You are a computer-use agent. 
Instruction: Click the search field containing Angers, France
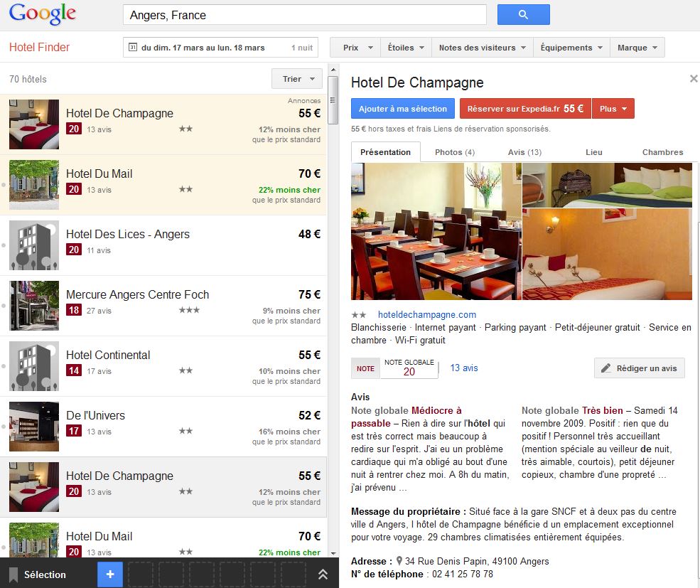point(304,15)
